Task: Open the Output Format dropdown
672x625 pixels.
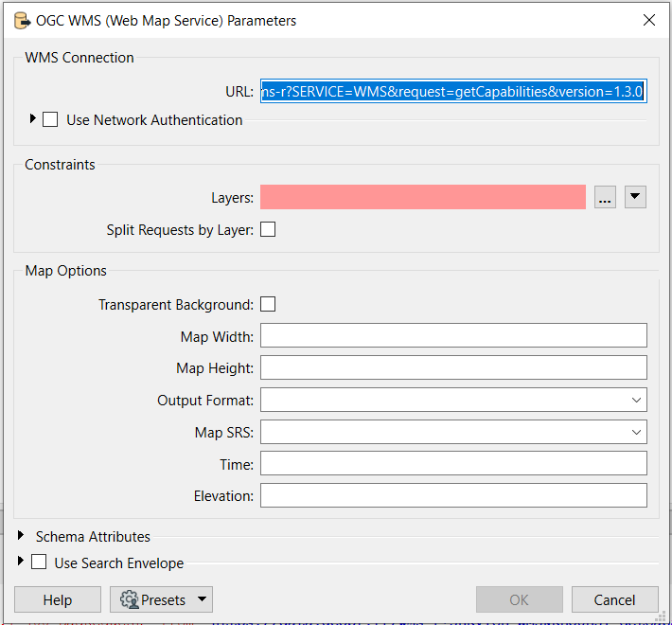Action: 453,401
